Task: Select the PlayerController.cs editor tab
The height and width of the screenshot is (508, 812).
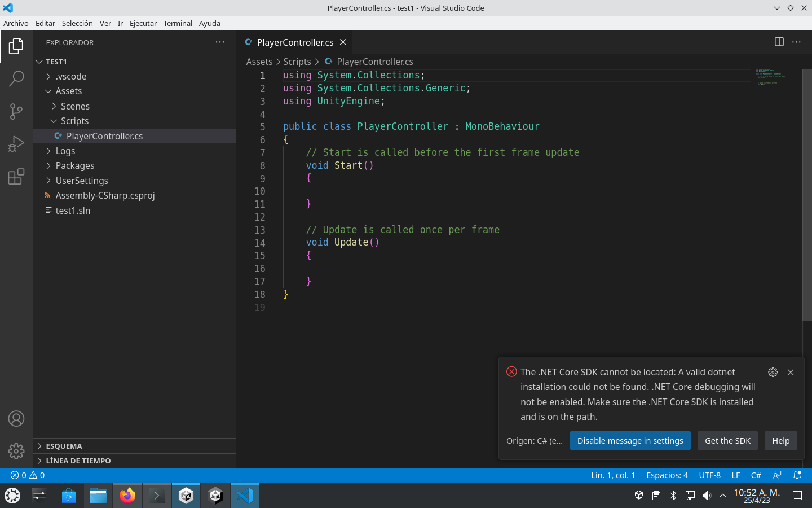Action: 295,42
